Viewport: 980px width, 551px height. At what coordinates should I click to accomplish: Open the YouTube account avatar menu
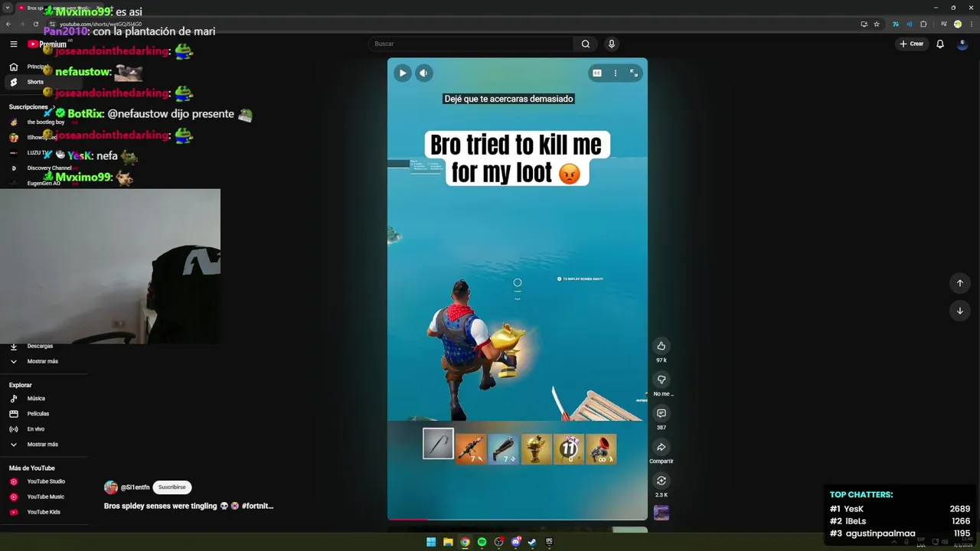click(962, 44)
